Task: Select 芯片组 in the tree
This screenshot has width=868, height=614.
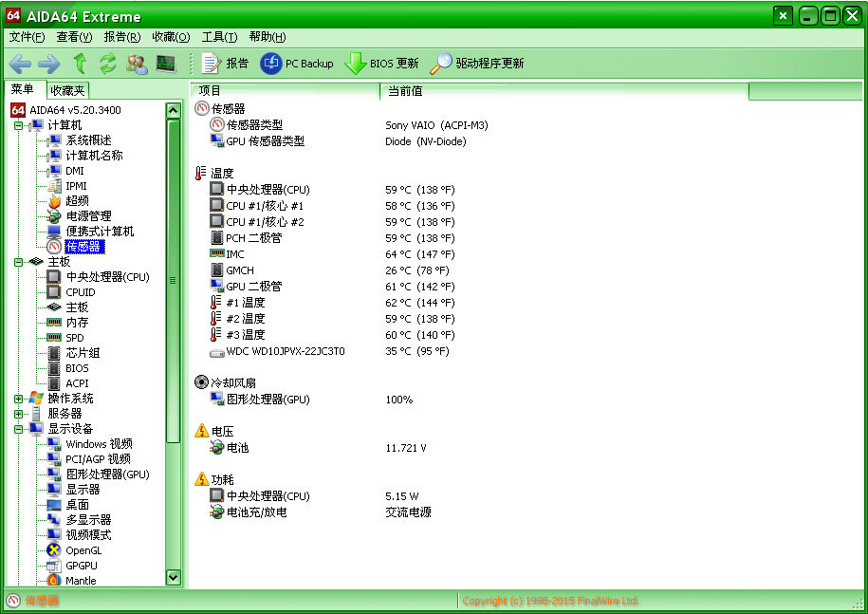Action: click(83, 353)
